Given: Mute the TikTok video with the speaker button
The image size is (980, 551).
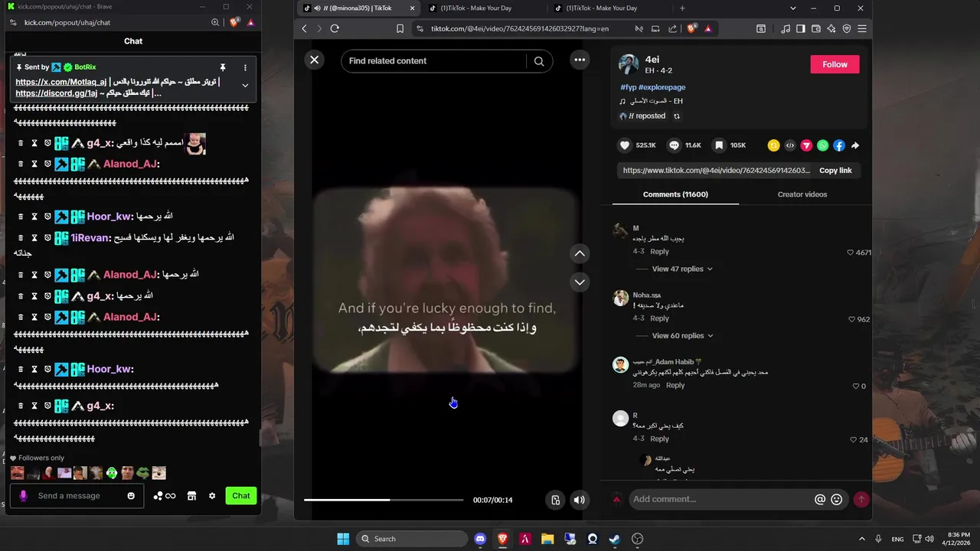Looking at the screenshot, I should [x=580, y=500].
